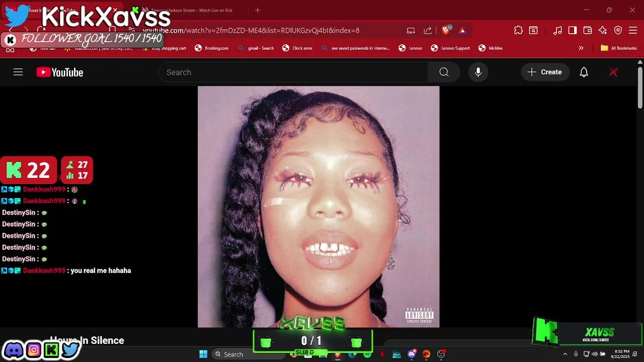Open the saved passwords bookmark
644x362 pixels.
pos(355,48)
